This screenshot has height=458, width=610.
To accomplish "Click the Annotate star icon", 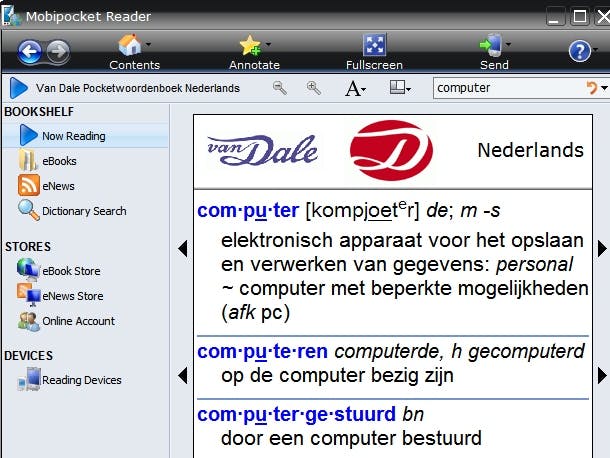I will point(250,45).
